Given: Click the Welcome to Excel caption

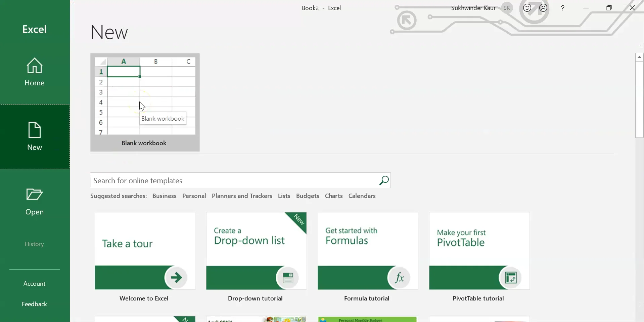Looking at the screenshot, I should pyautogui.click(x=144, y=298).
